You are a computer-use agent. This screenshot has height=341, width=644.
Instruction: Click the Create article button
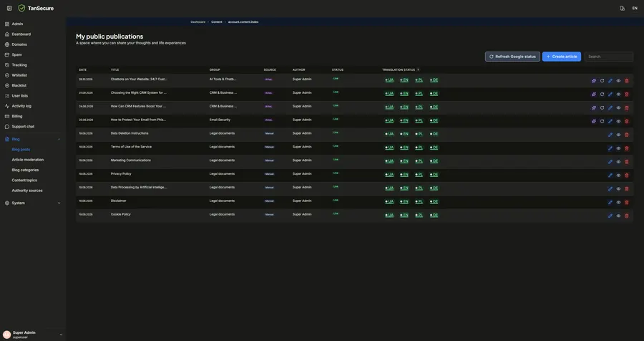pos(562,57)
